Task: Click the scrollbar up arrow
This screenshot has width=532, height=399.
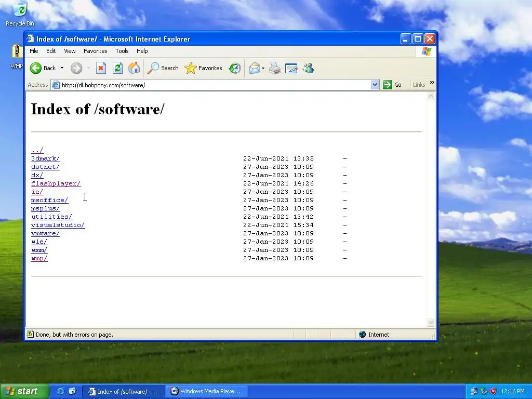Action: tap(431, 96)
